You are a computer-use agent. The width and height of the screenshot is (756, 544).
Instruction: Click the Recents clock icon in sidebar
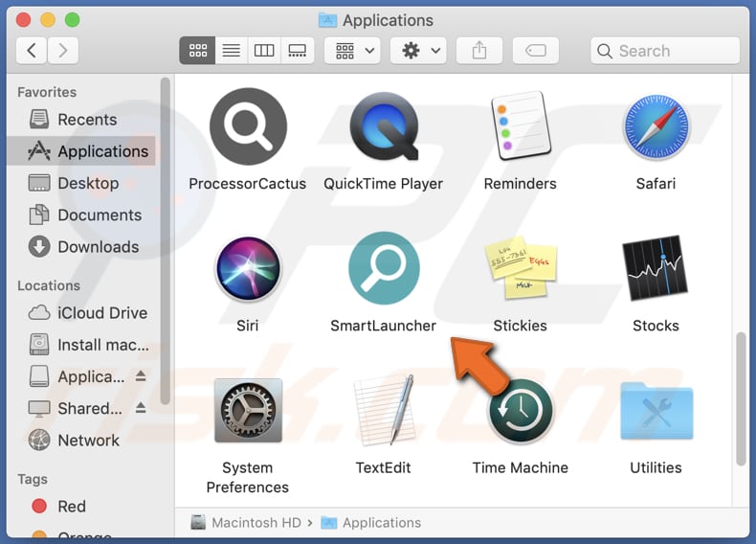[39, 119]
